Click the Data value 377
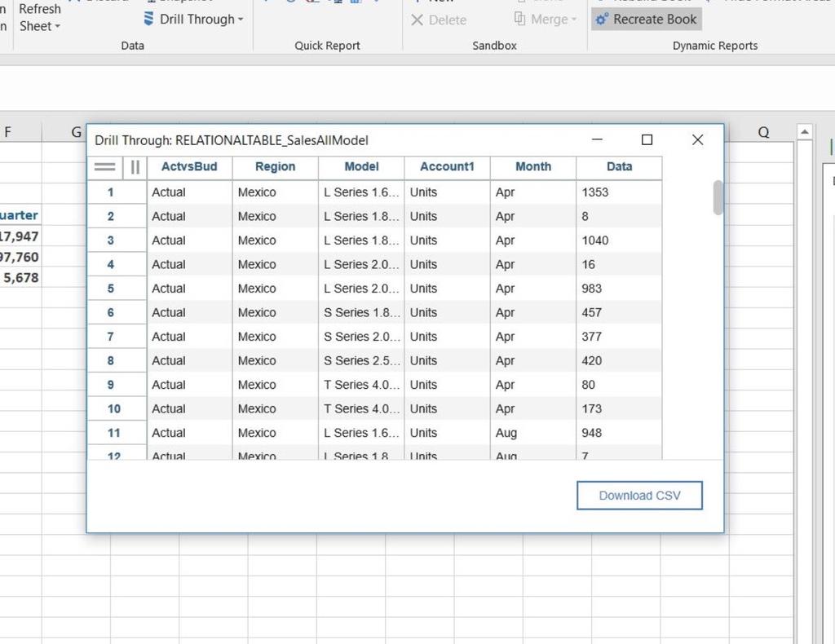The image size is (835, 644). [620, 337]
